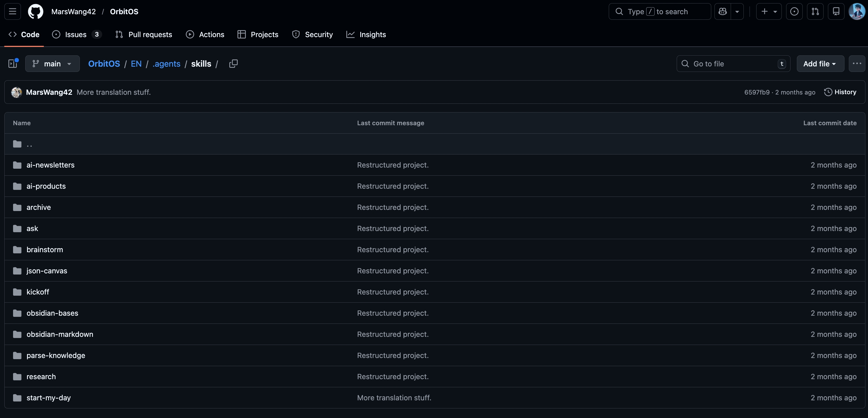868x418 pixels.
Task: Toggle the file tree side panel
Action: pyautogui.click(x=13, y=63)
